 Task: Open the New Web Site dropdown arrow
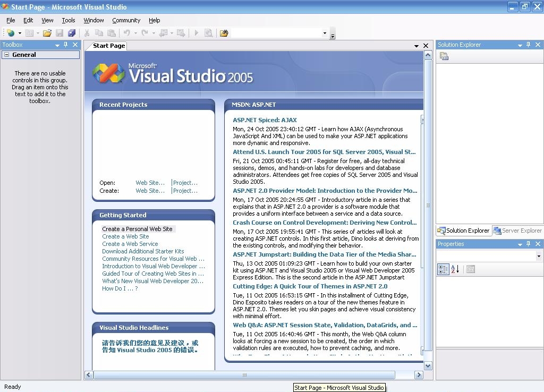tap(20, 33)
